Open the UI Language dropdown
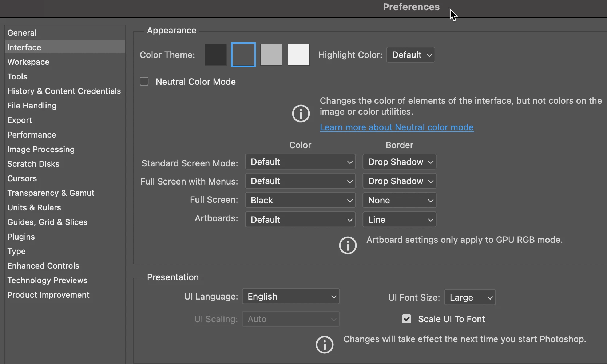This screenshot has width=607, height=364. (x=291, y=296)
